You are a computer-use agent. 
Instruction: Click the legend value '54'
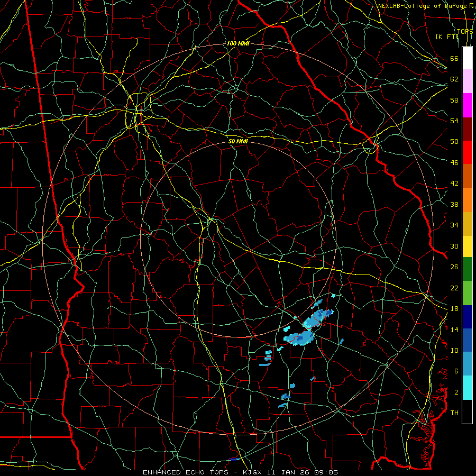(x=454, y=121)
